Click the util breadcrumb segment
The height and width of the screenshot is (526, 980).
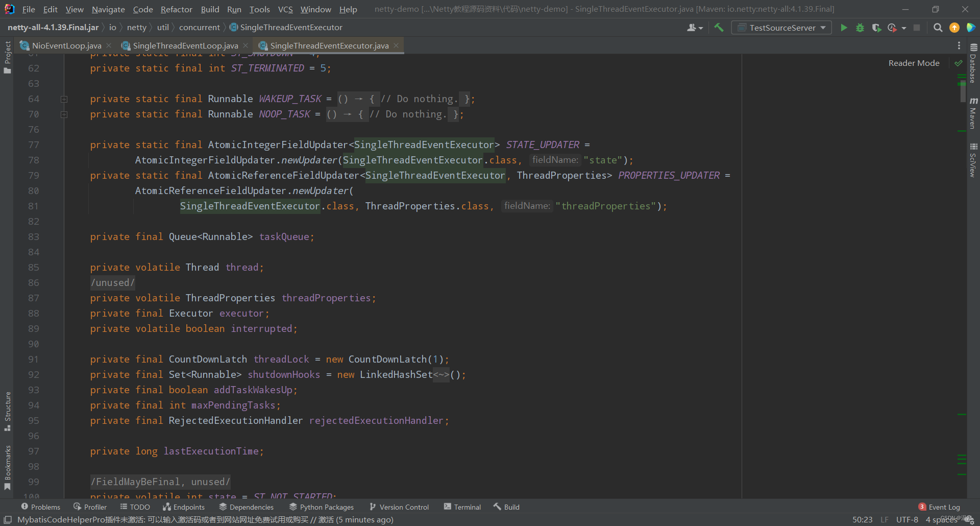tap(163, 28)
